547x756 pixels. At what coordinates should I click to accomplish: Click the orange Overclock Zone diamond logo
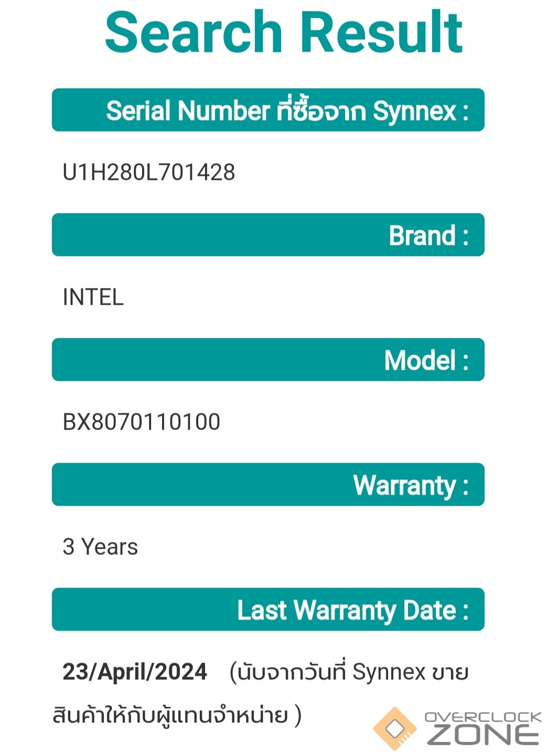(x=394, y=728)
